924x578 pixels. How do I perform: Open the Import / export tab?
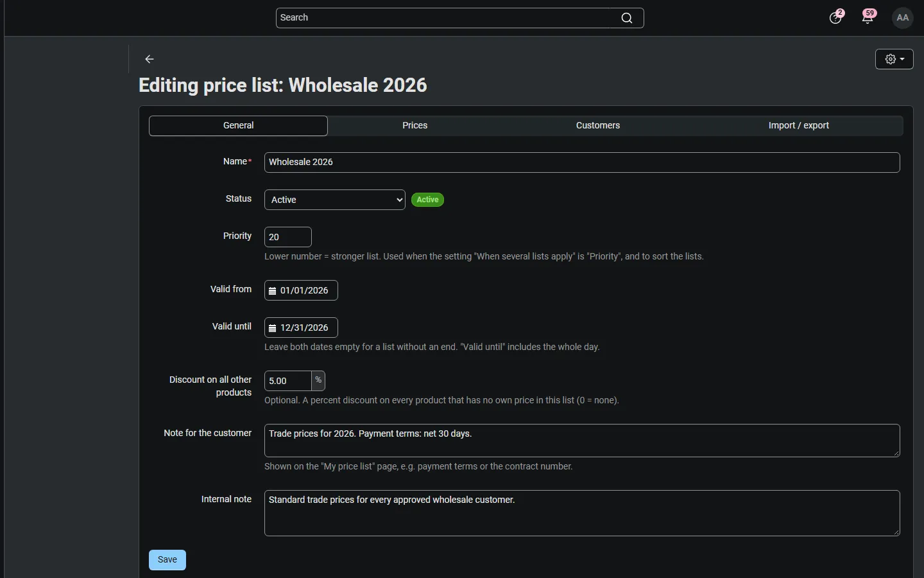click(799, 126)
